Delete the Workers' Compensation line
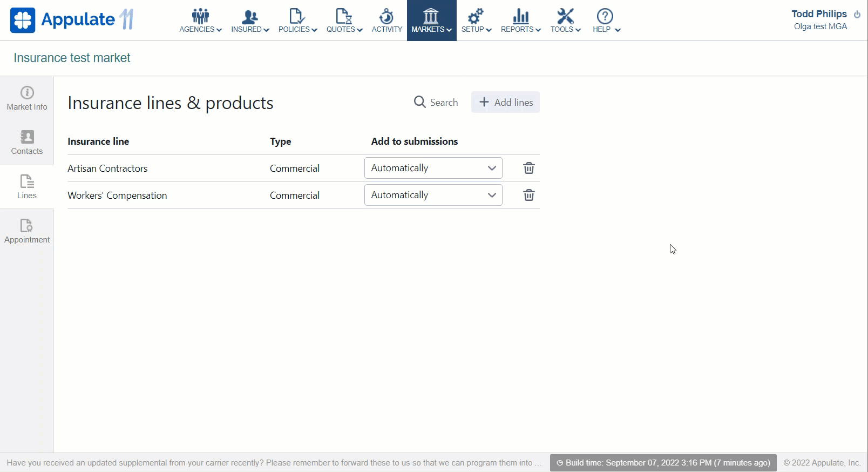Image resolution: width=868 pixels, height=472 pixels. (x=529, y=195)
